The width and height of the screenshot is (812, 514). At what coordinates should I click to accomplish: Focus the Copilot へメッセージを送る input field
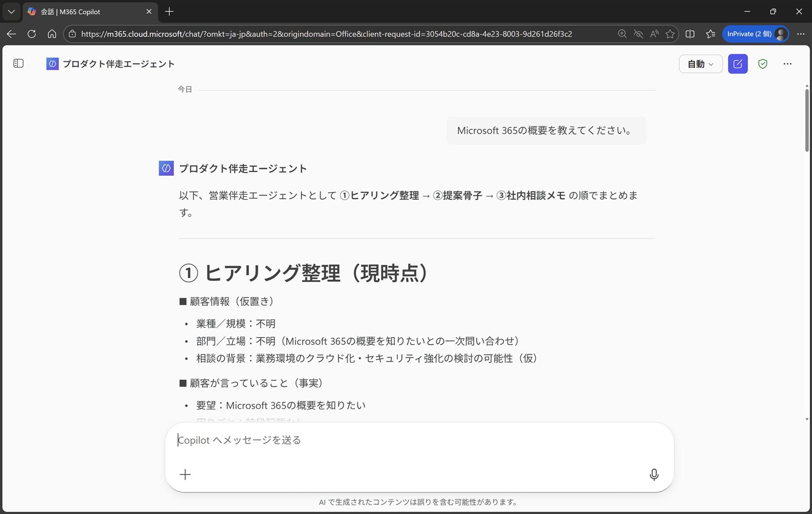(419, 440)
